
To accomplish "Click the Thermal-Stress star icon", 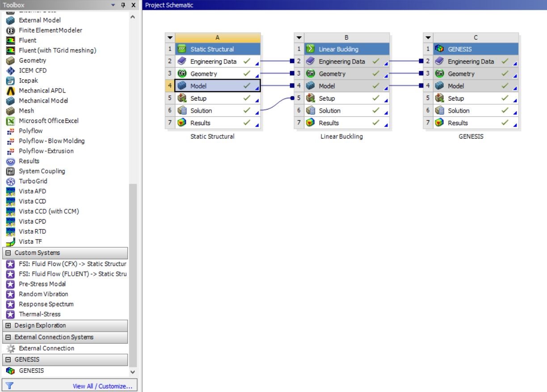I will 10,314.
